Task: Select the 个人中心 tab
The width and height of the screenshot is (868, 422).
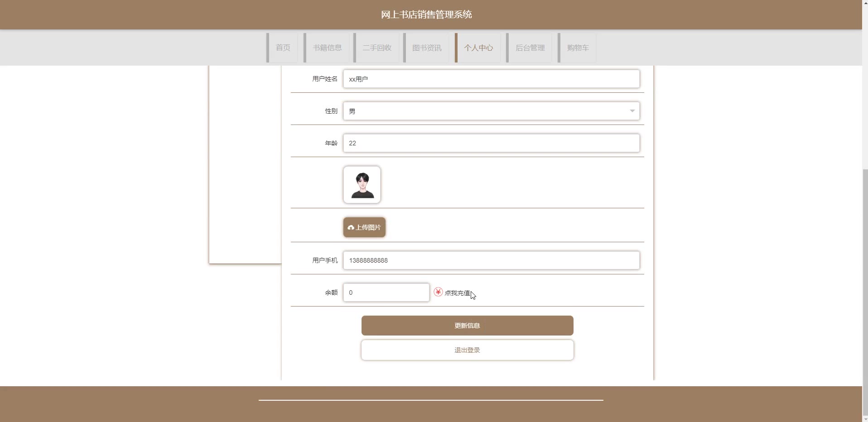Action: pyautogui.click(x=478, y=48)
